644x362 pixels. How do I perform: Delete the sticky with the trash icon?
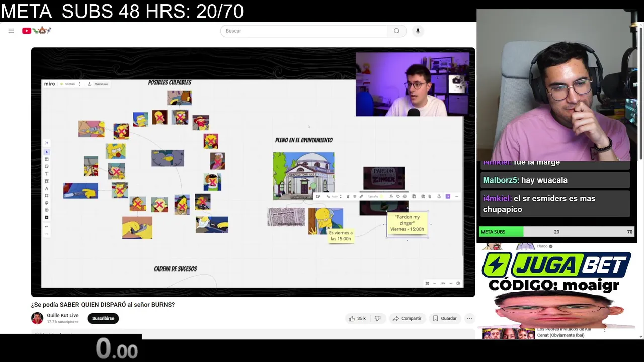coord(430,196)
